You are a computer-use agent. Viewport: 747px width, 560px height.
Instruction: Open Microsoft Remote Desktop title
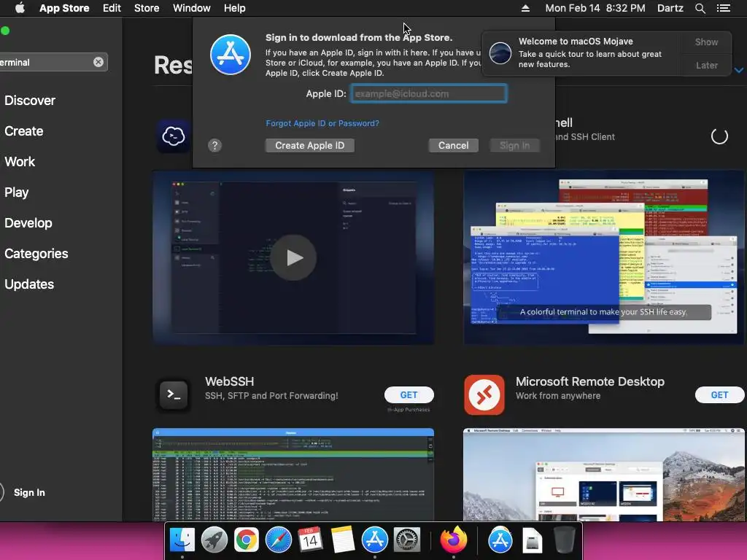(x=589, y=381)
